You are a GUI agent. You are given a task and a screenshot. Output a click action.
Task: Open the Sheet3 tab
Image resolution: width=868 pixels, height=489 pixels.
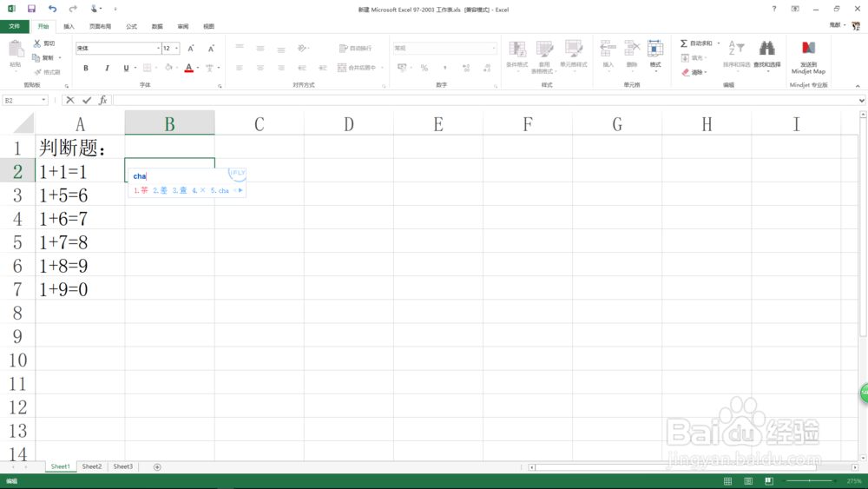pyautogui.click(x=123, y=466)
